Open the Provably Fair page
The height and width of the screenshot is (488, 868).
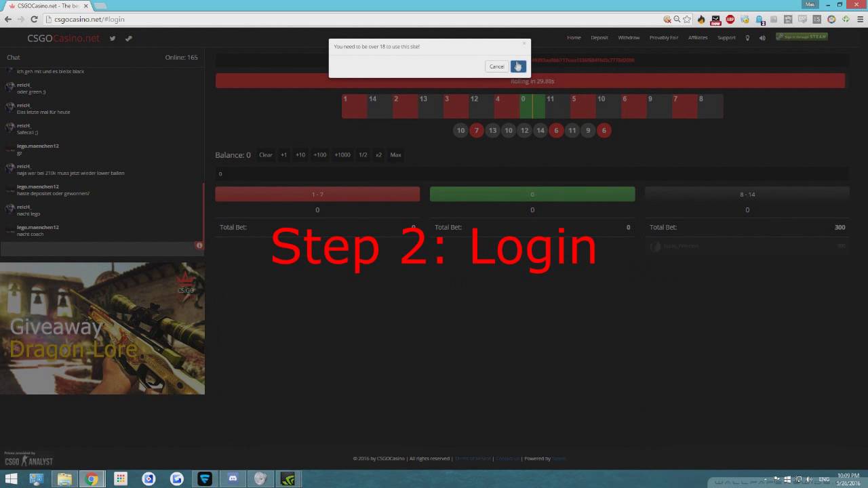[664, 38]
